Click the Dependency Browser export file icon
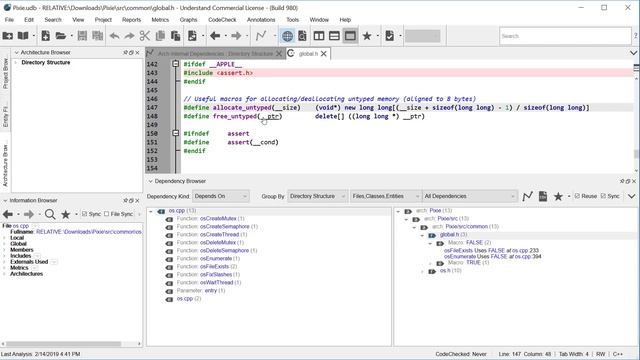 543,196
